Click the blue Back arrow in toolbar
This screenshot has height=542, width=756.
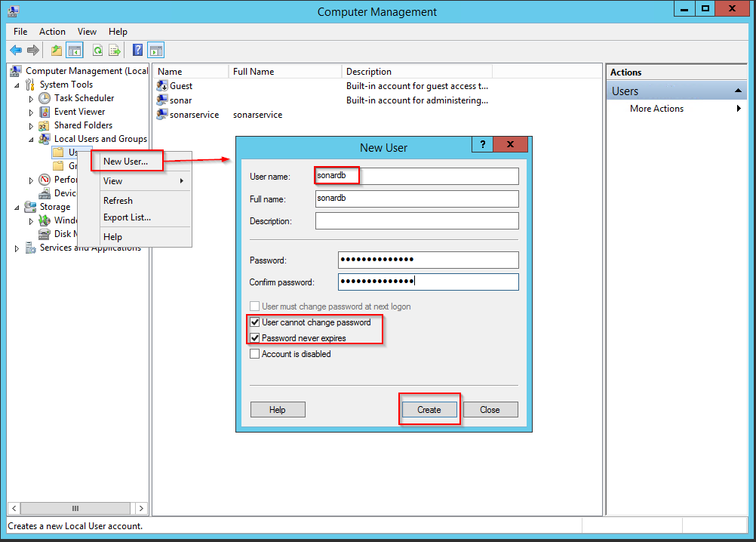16,51
